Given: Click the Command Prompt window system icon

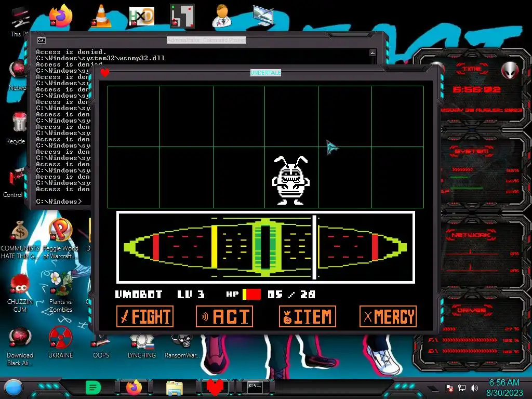Looking at the screenshot, I should 42,41.
